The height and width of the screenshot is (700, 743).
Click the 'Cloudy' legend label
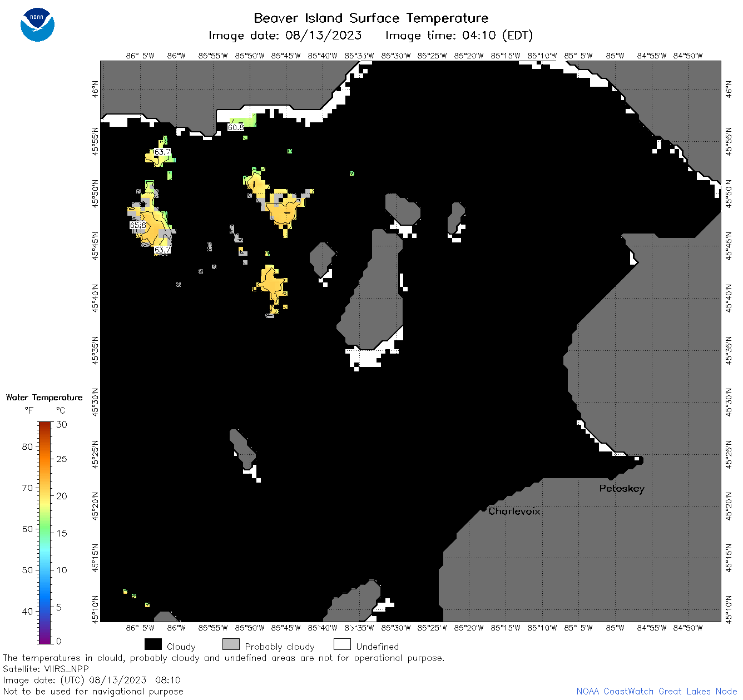(x=181, y=647)
